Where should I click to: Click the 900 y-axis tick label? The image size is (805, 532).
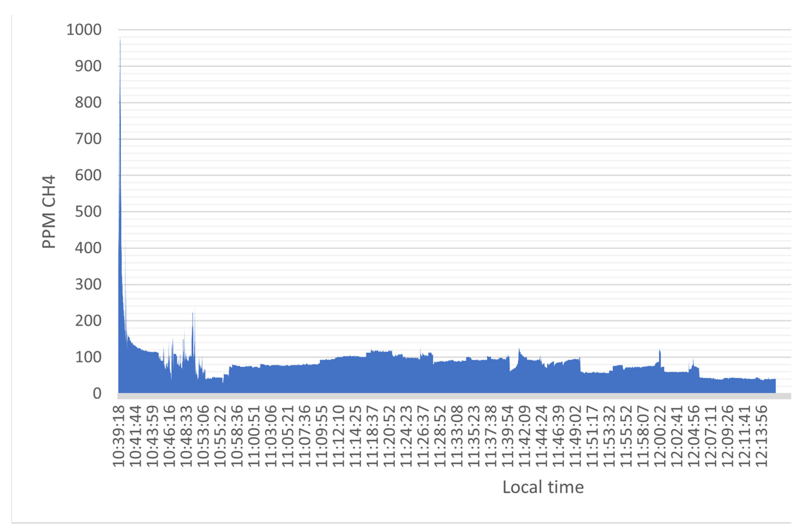pos(88,66)
